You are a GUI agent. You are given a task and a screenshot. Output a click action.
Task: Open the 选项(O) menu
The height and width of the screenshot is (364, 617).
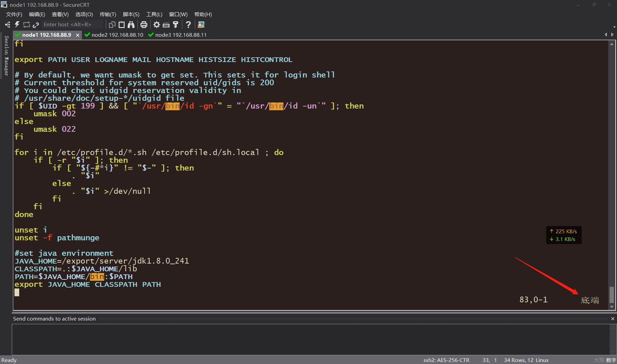84,14
